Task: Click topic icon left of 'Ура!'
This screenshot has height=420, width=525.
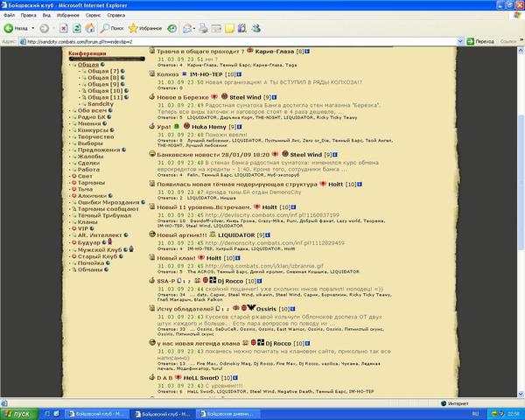Action: coord(152,126)
